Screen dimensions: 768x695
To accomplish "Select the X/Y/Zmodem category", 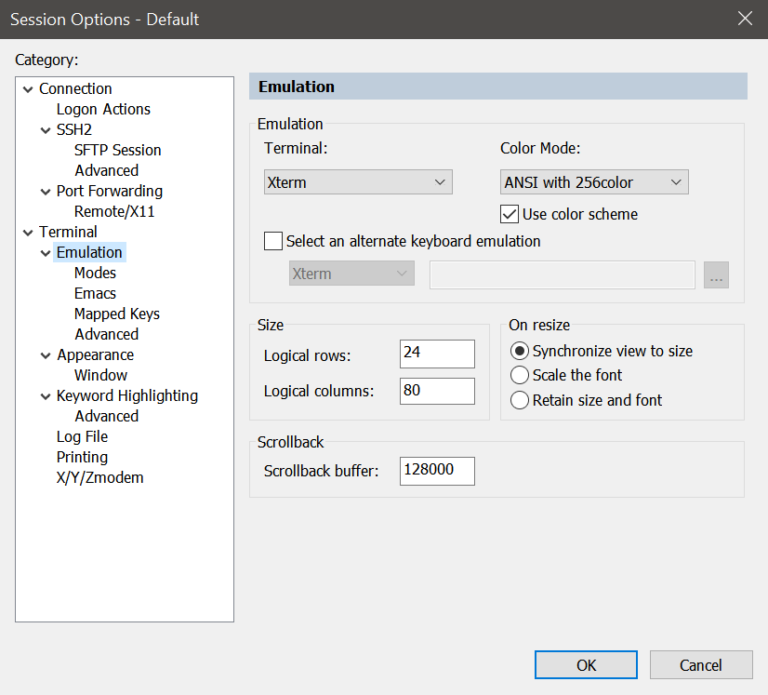I will (x=100, y=478).
